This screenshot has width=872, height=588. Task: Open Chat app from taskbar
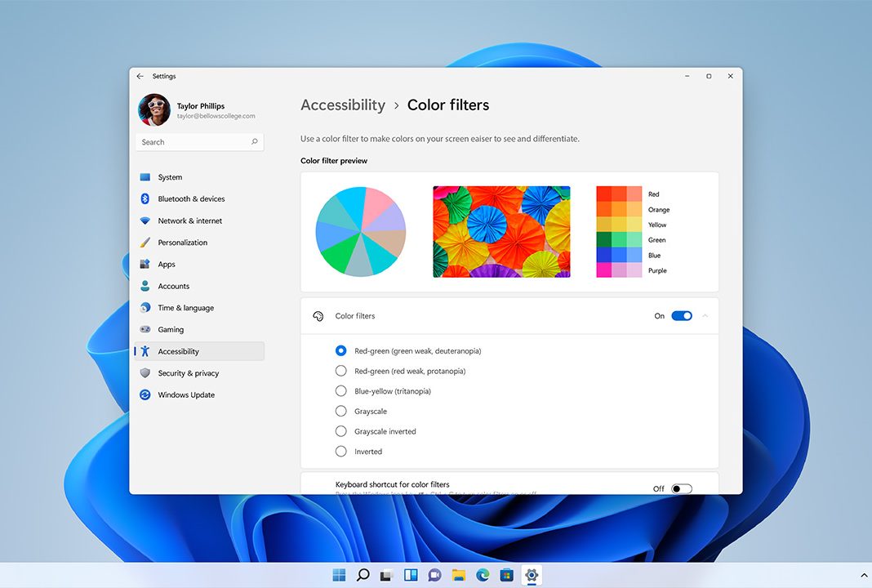click(x=435, y=575)
